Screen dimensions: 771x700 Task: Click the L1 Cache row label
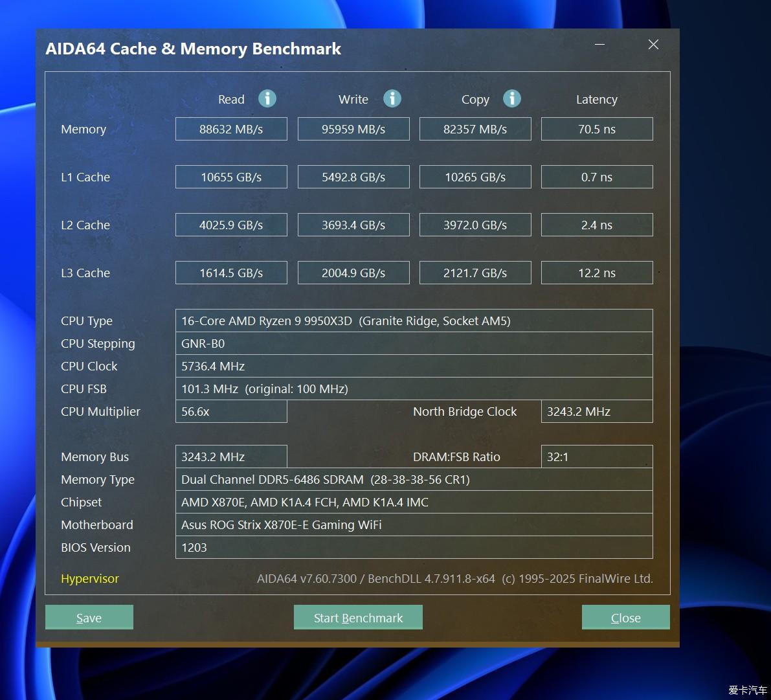click(85, 177)
